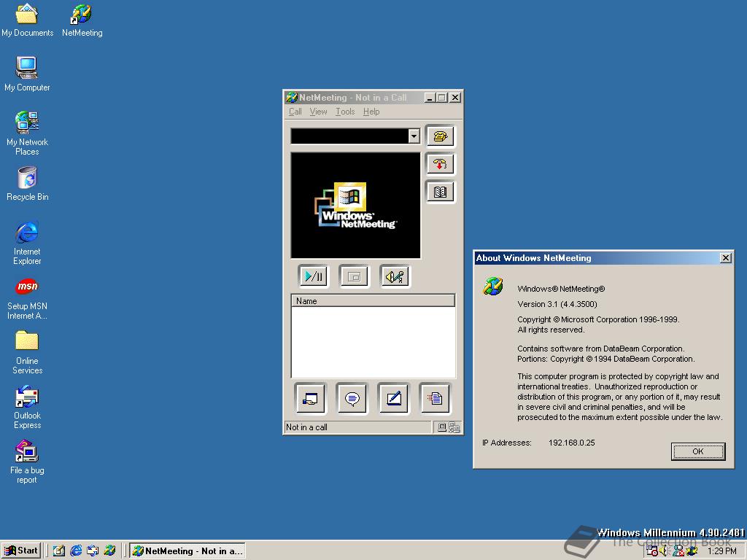747x560 pixels.
Task: Click into the NetMeeting address input field
Action: [x=349, y=136]
